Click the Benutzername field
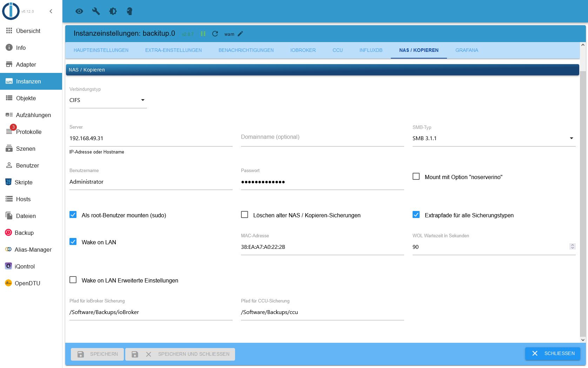This screenshot has height=368, width=588. point(151,182)
